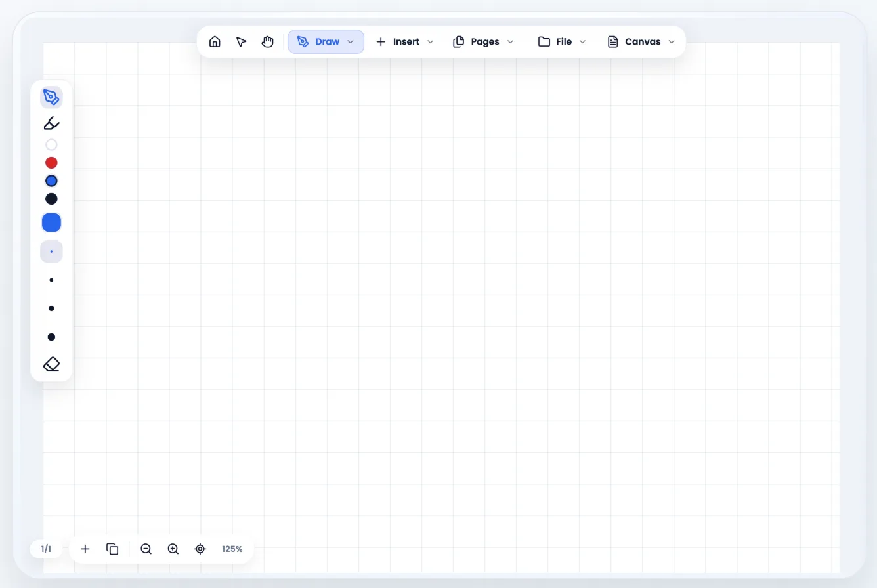Click the 125% zoom level
Viewport: 877px width, 588px height.
tap(232, 549)
